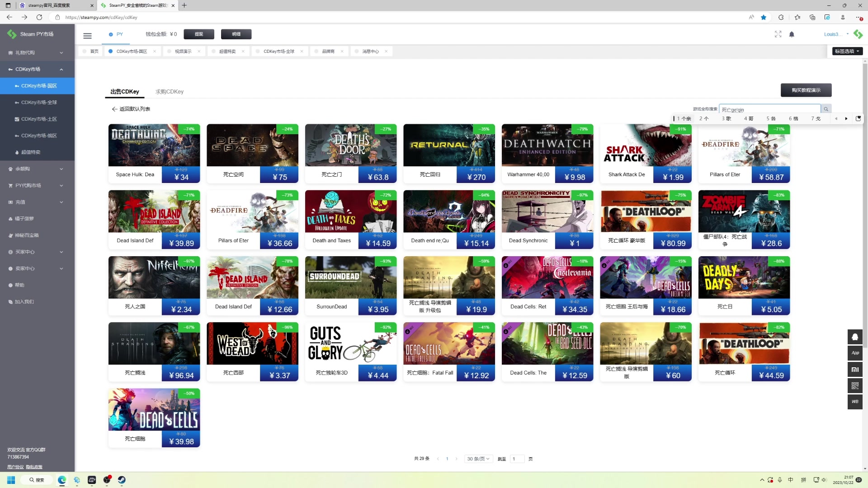Click the 明细 button
Screen dimensions: 868x488
pos(236,34)
